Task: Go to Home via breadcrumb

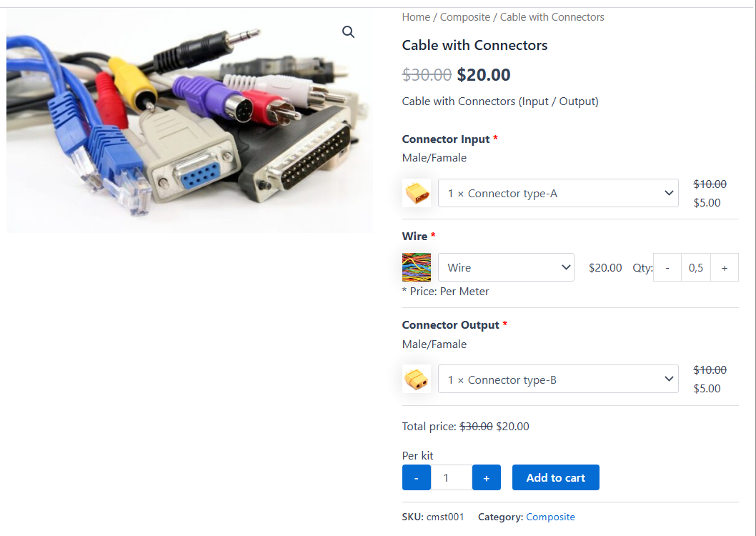Action: click(x=416, y=17)
